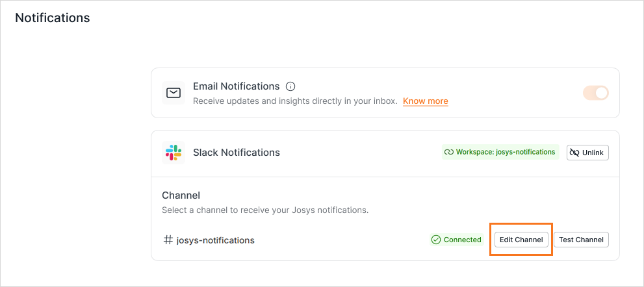The width and height of the screenshot is (644, 287).
Task: Click the Notifications page heading
Action: (52, 18)
